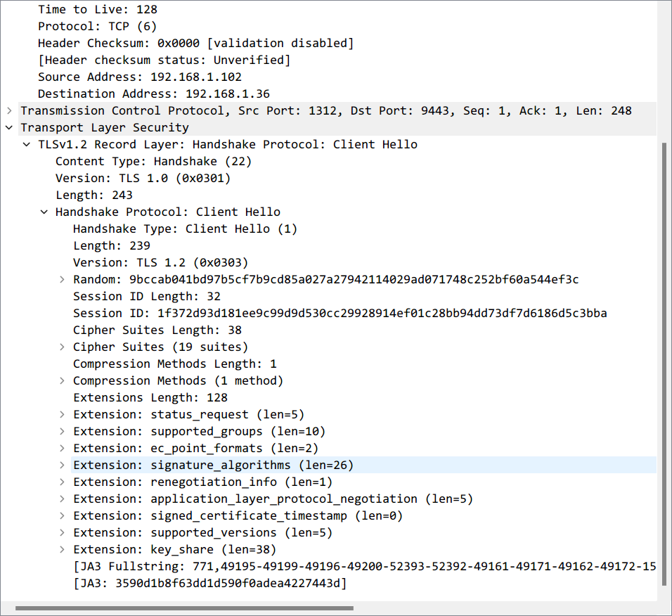Expand the ec_point_formats extension
Viewport: 672px width, 616px height.
point(62,448)
